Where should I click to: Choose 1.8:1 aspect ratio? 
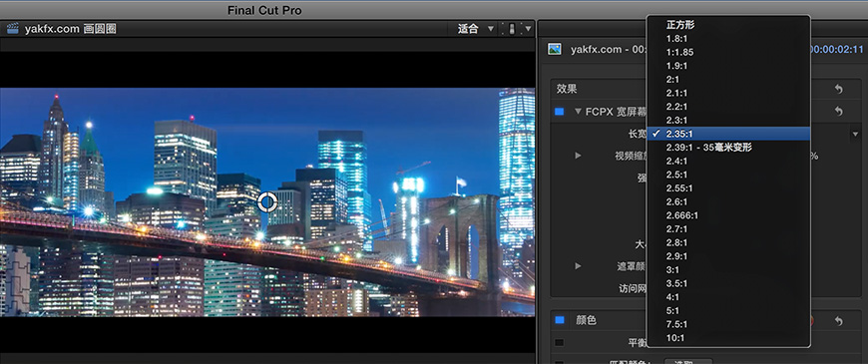click(728, 39)
